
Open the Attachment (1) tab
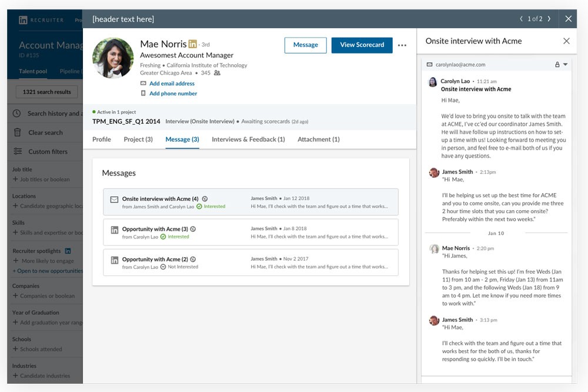[x=318, y=139]
